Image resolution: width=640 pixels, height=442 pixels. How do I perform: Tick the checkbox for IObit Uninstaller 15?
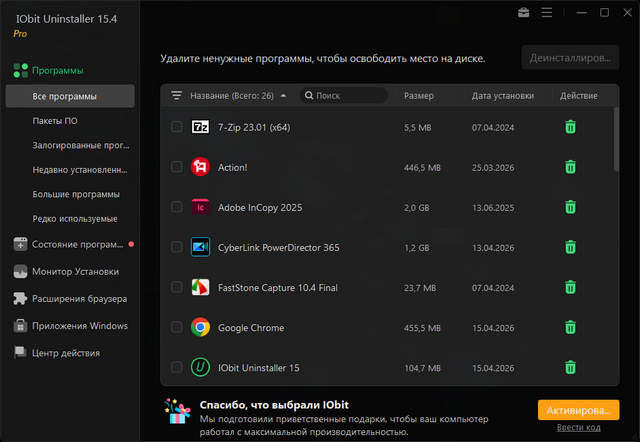176,367
